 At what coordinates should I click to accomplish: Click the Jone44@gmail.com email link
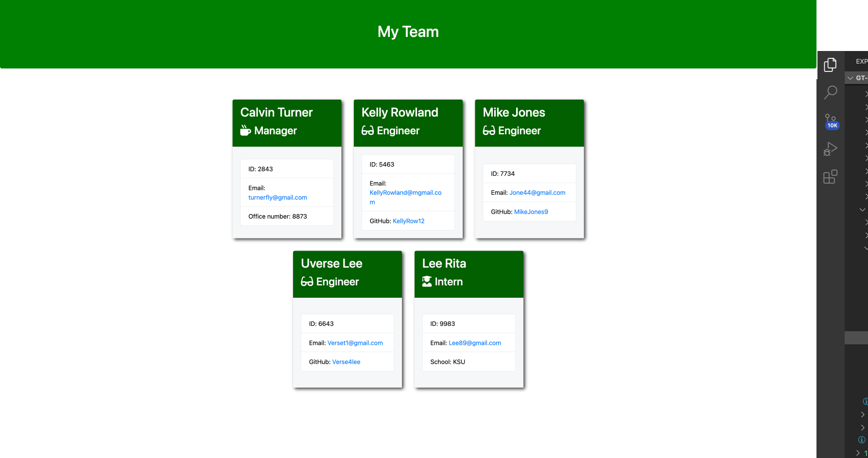click(x=538, y=193)
